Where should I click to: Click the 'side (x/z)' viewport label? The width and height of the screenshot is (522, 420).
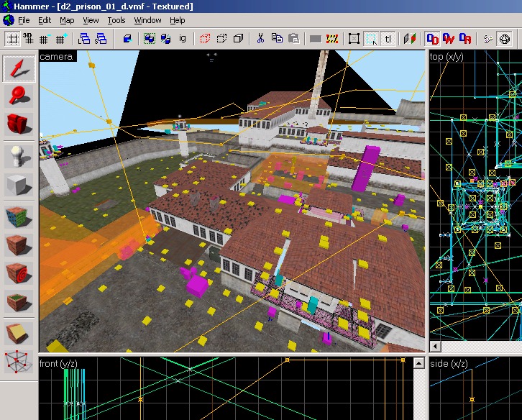click(x=449, y=363)
